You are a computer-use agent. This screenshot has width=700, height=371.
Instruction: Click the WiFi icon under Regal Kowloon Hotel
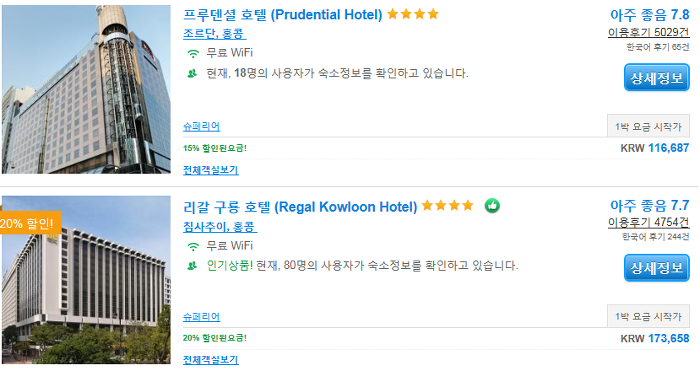click(193, 246)
